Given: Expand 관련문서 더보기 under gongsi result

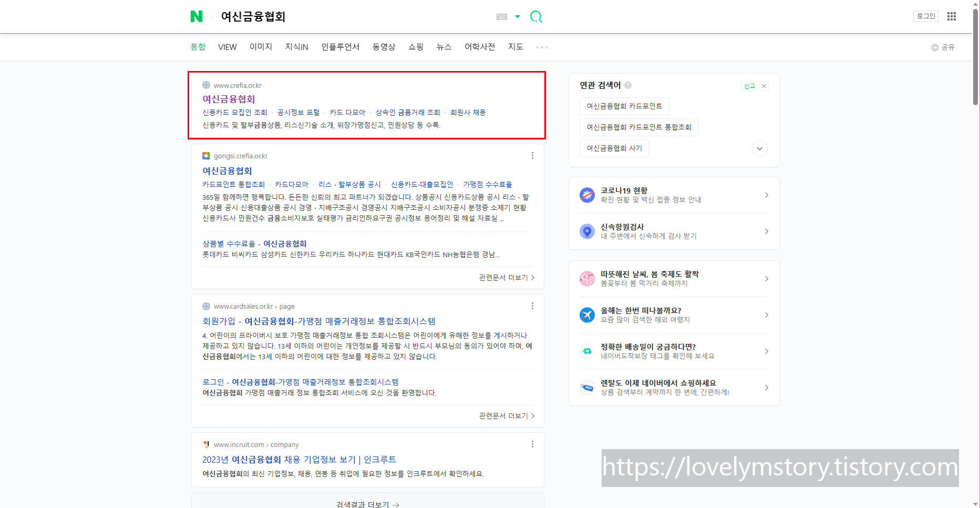Looking at the screenshot, I should [507, 278].
